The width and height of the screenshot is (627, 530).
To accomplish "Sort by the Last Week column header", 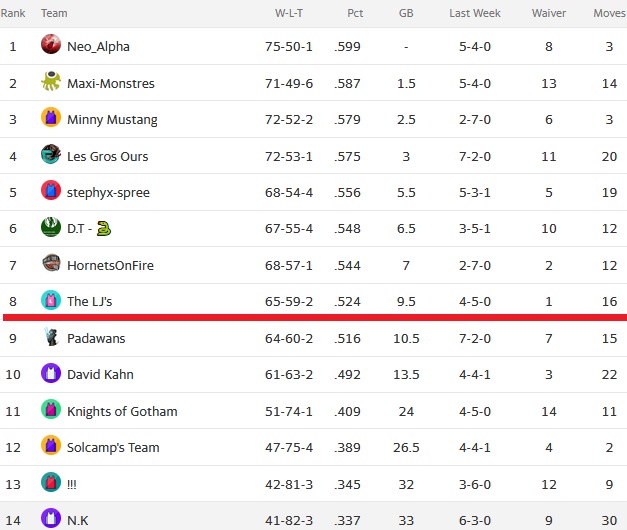I will coord(475,13).
